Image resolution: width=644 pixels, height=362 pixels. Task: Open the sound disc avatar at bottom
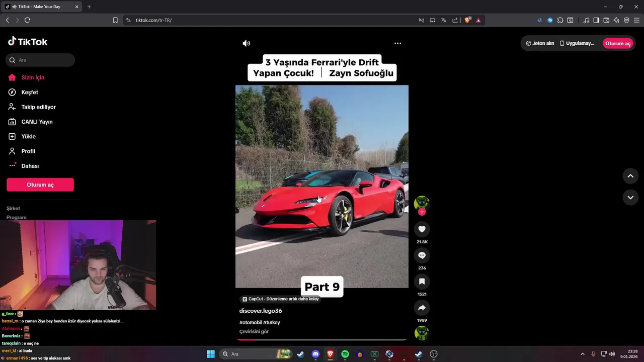(x=422, y=333)
